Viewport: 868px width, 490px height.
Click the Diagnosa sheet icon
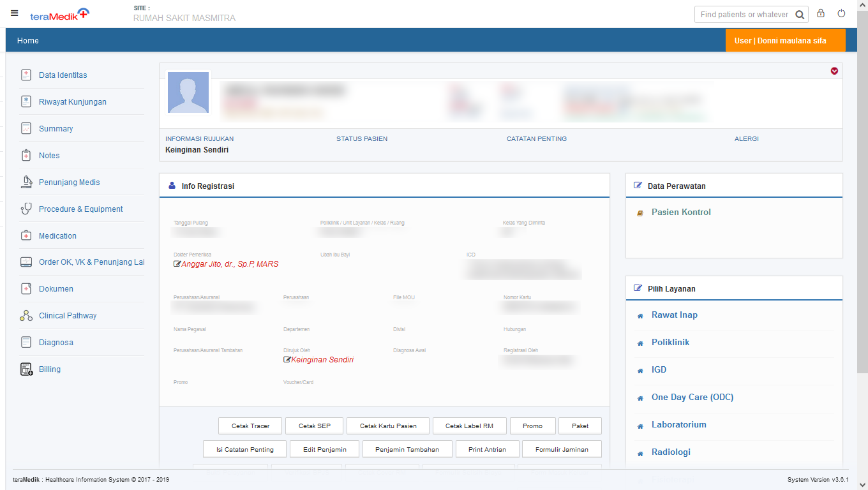[26, 343]
